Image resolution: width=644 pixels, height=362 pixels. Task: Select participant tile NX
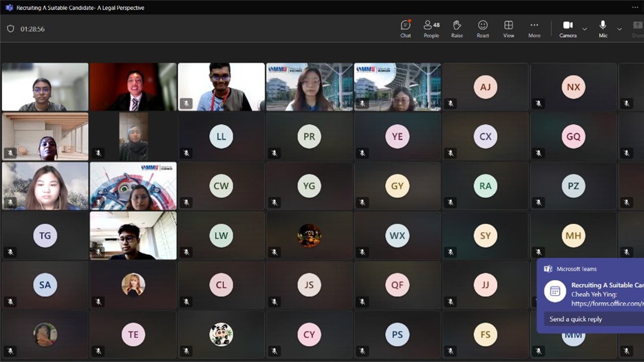573,87
